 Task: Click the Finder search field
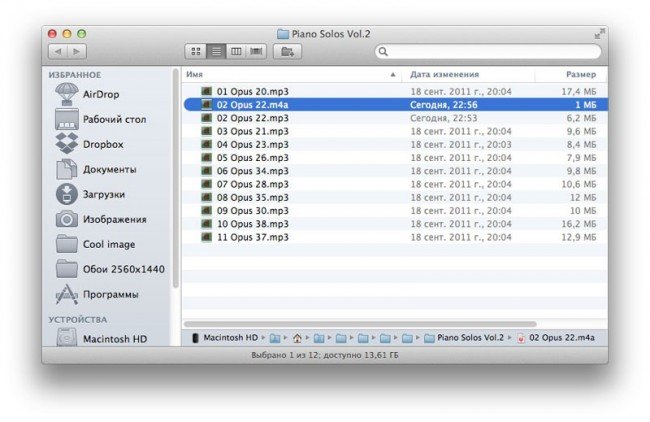(x=490, y=51)
